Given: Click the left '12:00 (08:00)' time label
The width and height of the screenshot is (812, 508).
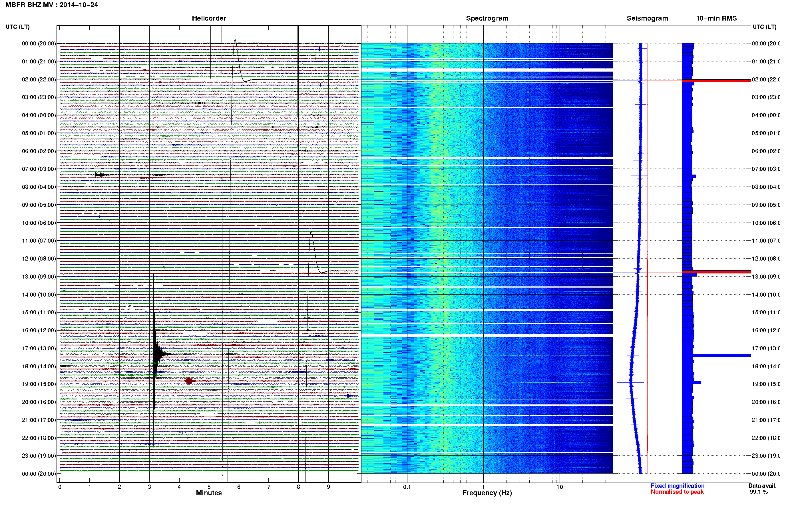Looking at the screenshot, I should click(39, 258).
